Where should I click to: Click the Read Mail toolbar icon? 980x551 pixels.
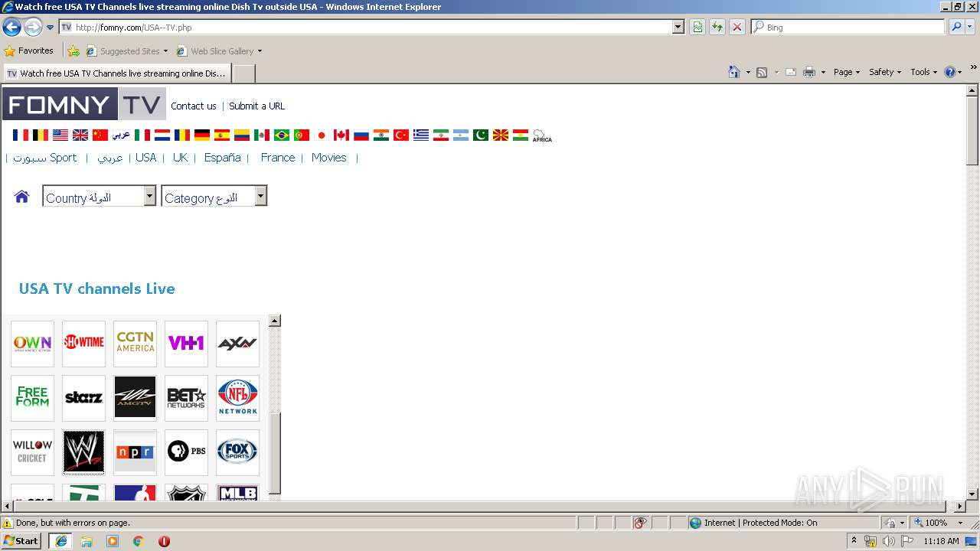pyautogui.click(x=791, y=72)
